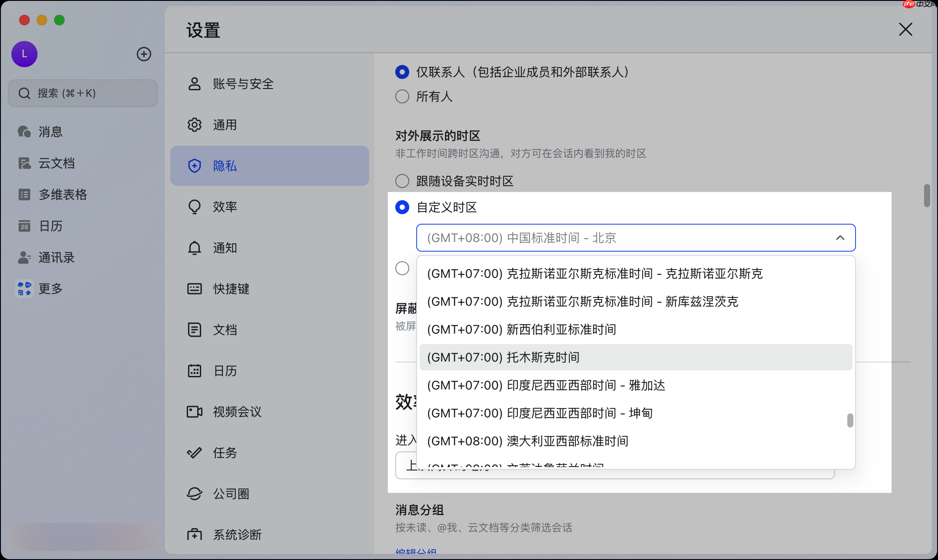
Task: Click the 通用 gear icon
Action: [x=195, y=125]
